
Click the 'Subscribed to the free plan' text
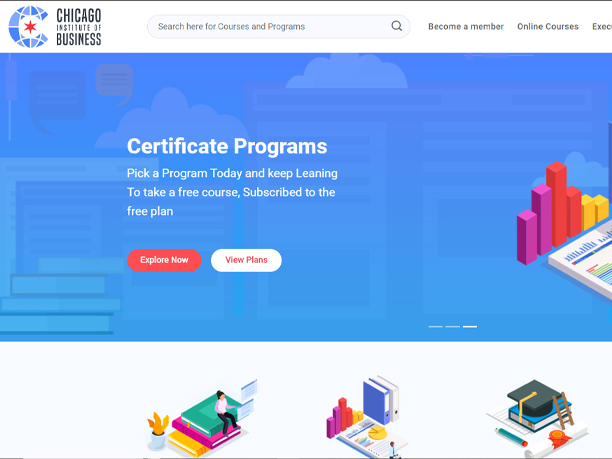[230, 201]
